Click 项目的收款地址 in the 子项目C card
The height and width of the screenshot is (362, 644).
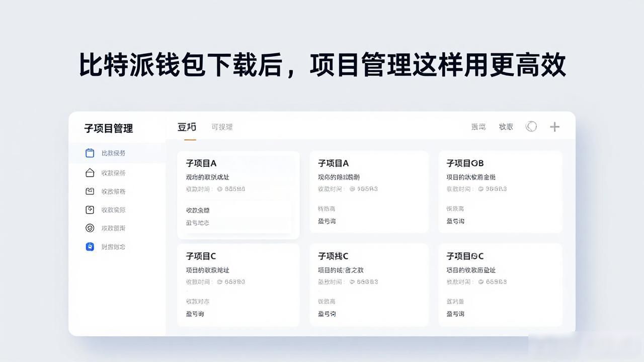(208, 270)
